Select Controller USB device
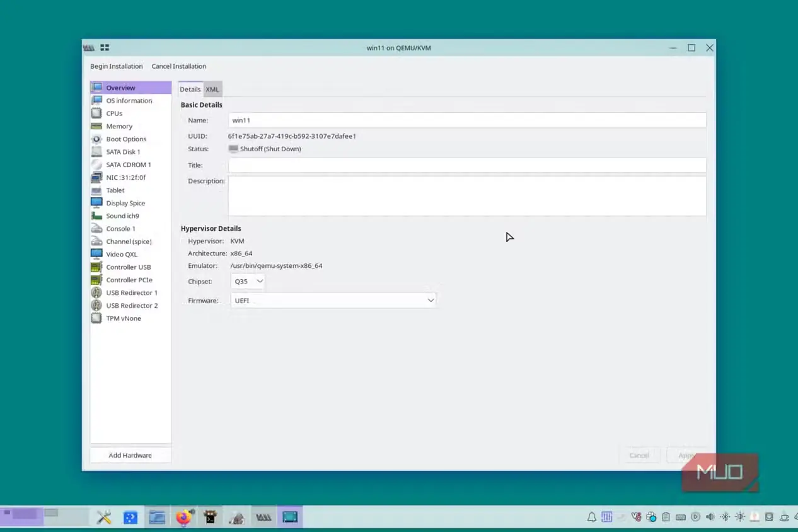Screen dimensions: 798x532 [130, 267]
